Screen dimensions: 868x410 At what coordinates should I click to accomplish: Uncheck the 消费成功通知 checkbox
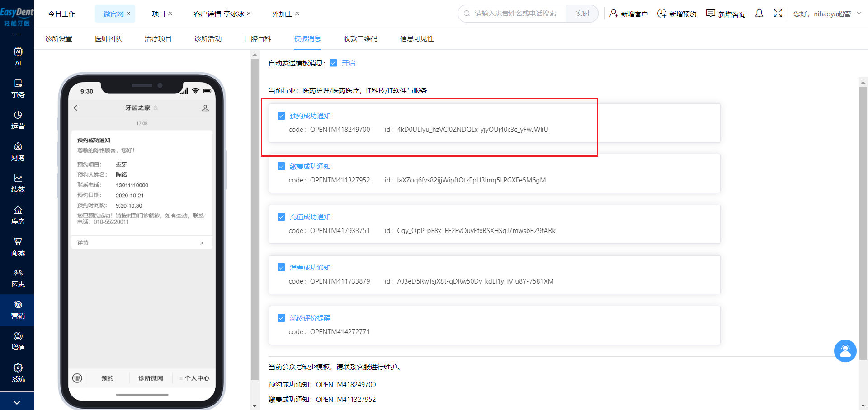point(281,267)
